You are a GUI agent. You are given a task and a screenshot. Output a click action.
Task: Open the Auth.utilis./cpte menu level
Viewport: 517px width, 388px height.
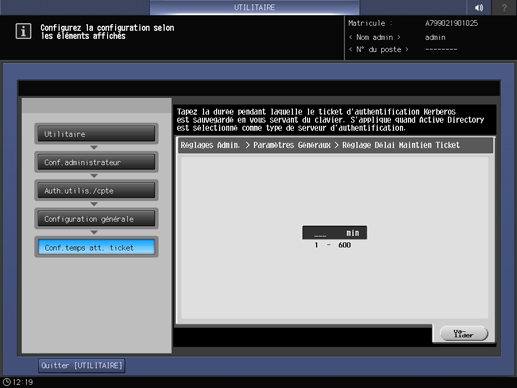click(x=96, y=191)
